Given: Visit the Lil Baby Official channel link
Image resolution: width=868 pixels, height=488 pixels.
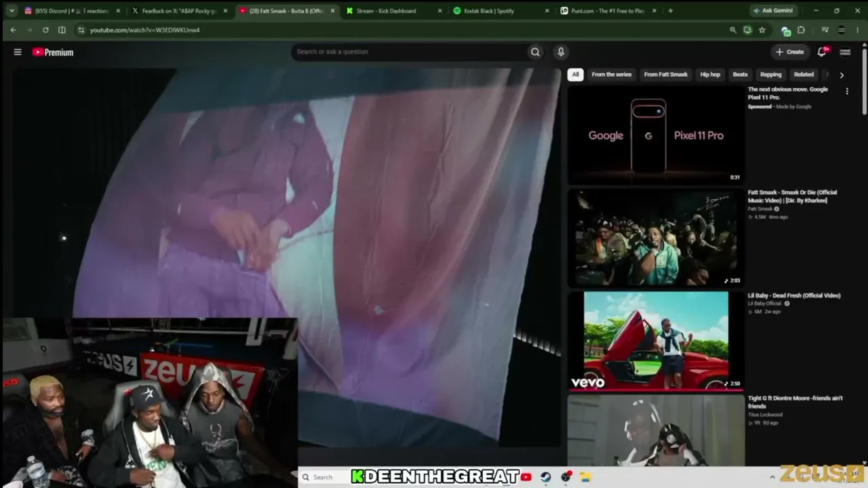Looking at the screenshot, I should (x=766, y=304).
